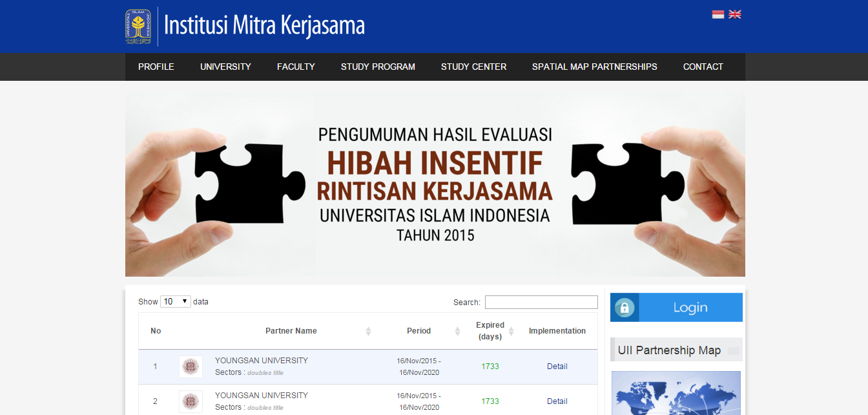868x415 pixels.
Task: Click the period dates in row 2
Action: pyautogui.click(x=418, y=401)
